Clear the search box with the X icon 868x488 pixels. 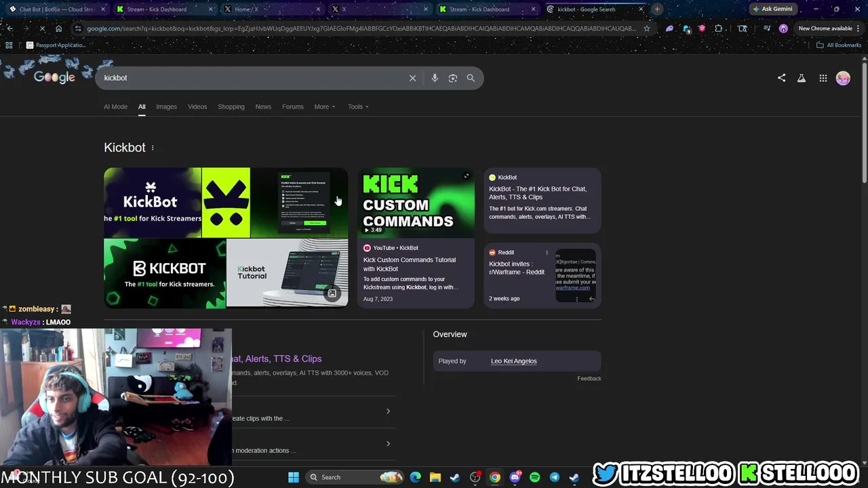click(x=412, y=78)
